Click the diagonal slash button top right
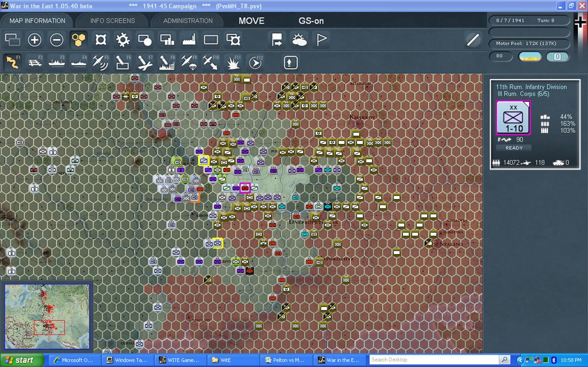This screenshot has width=588, height=367. pyautogui.click(x=473, y=40)
